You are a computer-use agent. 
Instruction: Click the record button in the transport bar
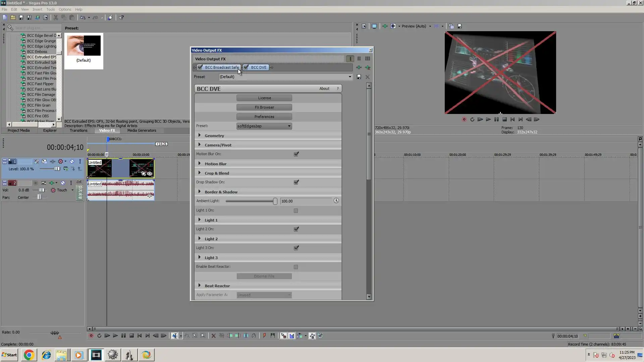click(x=91, y=336)
